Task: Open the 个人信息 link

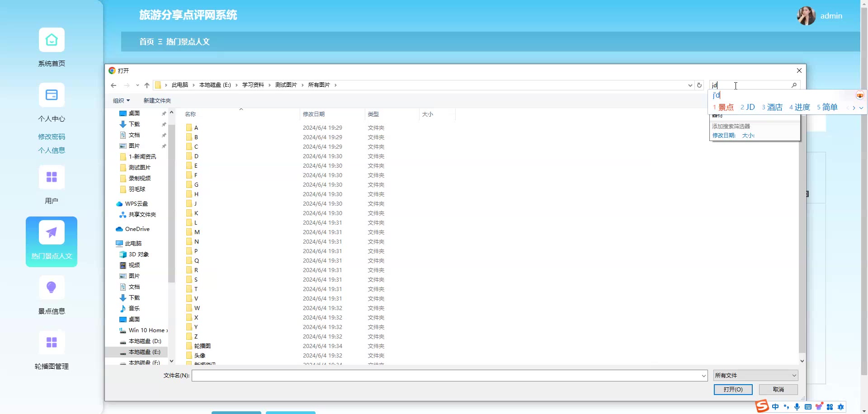Action: [x=52, y=150]
